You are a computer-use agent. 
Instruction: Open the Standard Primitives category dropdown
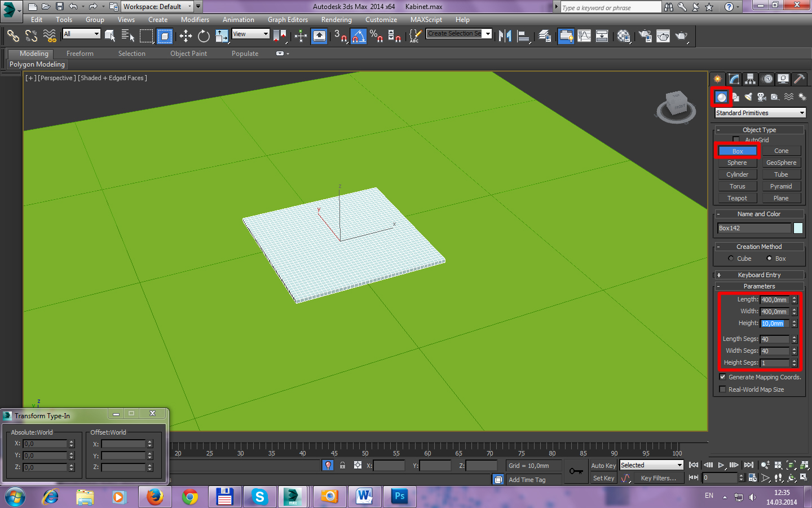point(760,113)
